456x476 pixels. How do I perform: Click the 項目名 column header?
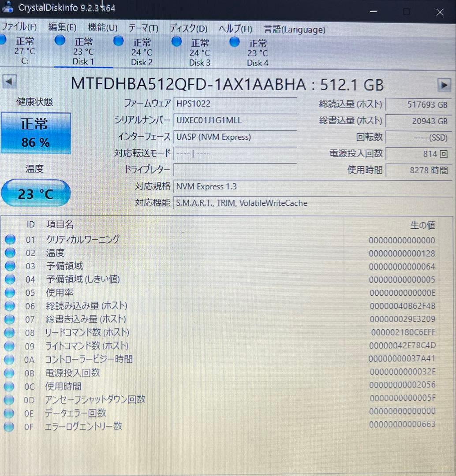(x=60, y=224)
